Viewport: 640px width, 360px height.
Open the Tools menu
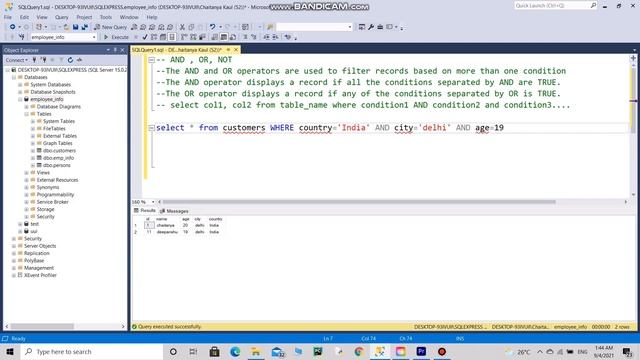pos(106,17)
